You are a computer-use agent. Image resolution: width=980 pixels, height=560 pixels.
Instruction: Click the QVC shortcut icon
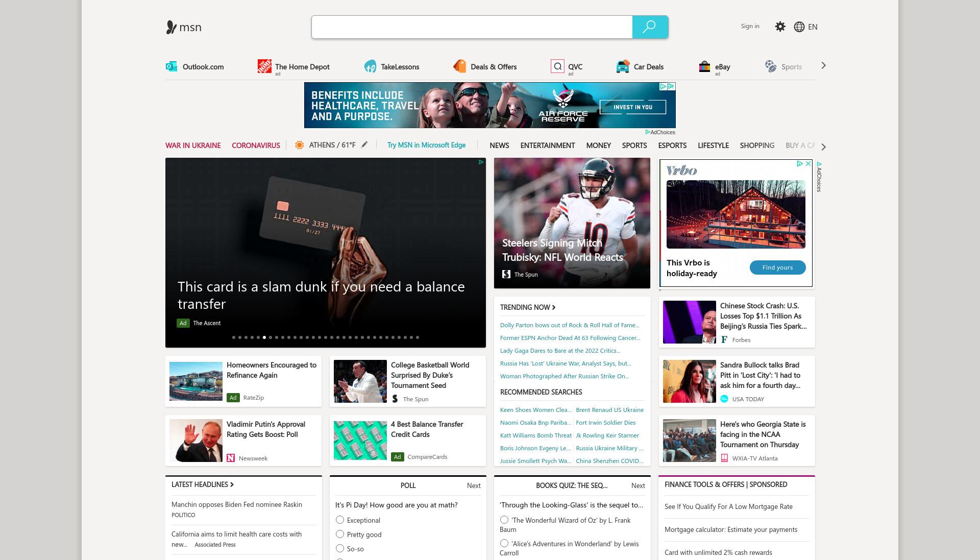tap(557, 66)
